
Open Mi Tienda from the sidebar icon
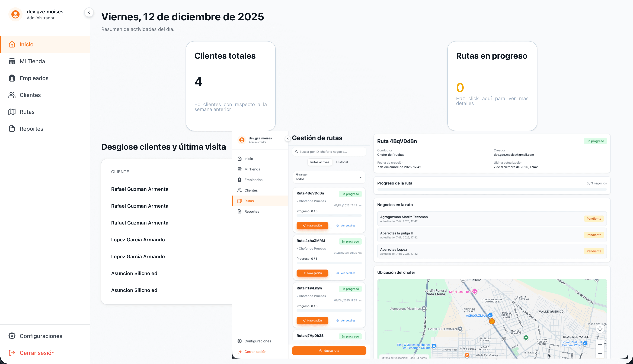[x=12, y=61]
